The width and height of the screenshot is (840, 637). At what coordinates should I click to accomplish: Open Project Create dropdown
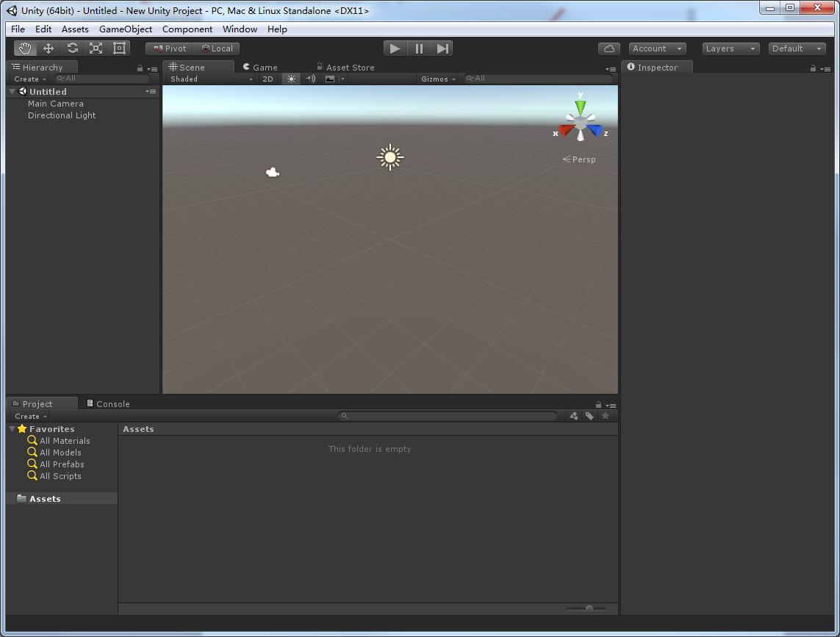click(31, 417)
